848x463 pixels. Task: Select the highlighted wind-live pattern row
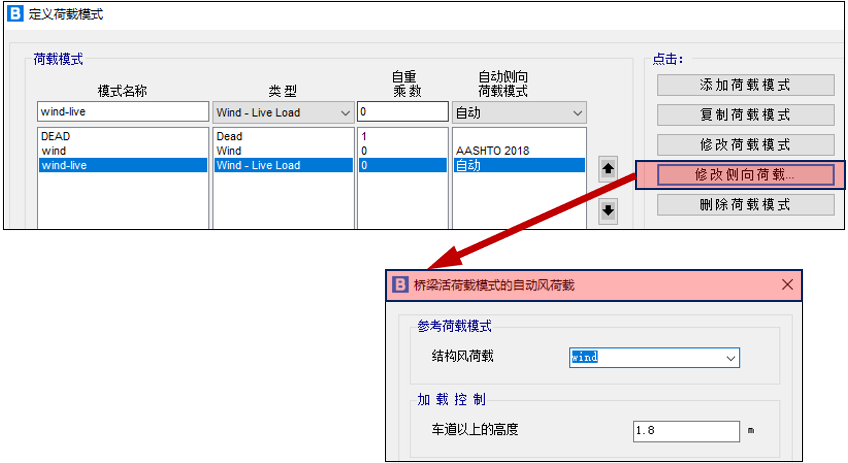123,166
